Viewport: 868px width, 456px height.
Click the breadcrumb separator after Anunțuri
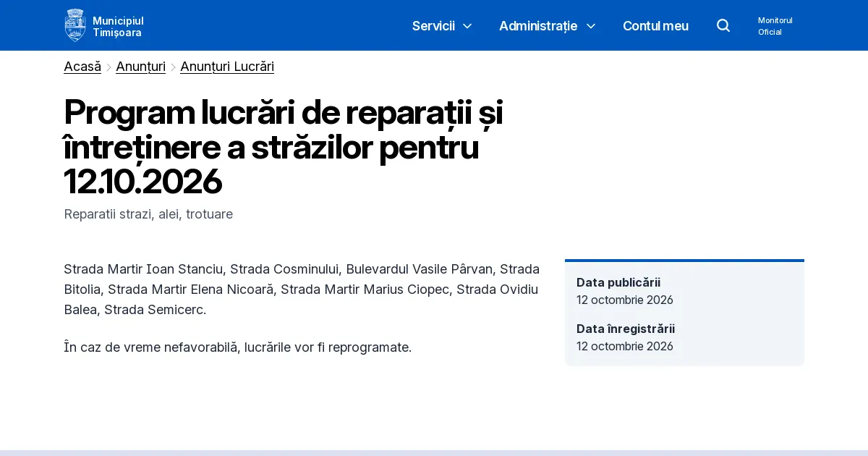click(x=173, y=67)
